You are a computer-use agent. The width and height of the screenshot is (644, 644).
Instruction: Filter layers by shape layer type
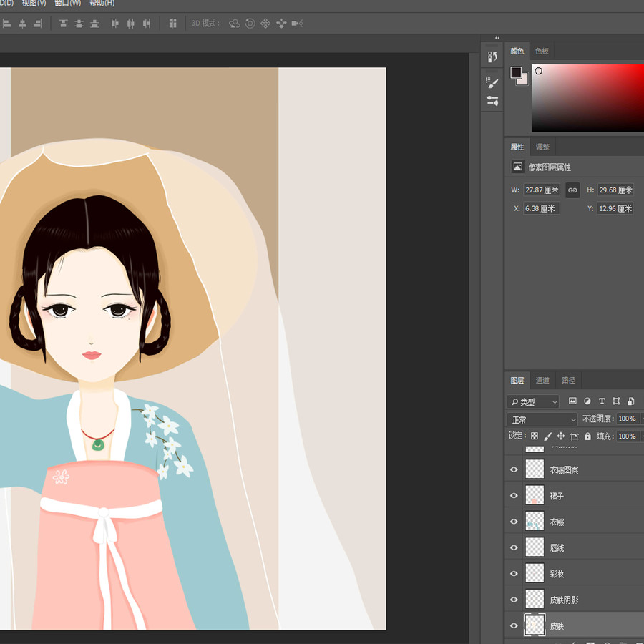tap(616, 401)
